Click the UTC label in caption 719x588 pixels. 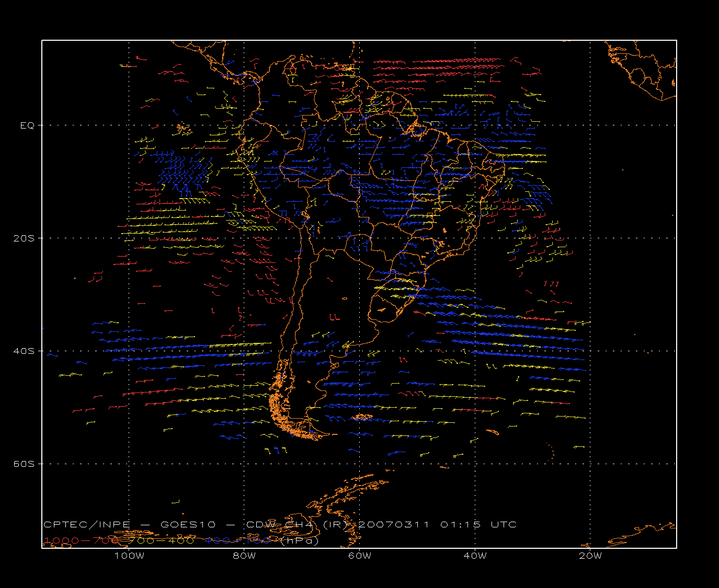coord(504,525)
